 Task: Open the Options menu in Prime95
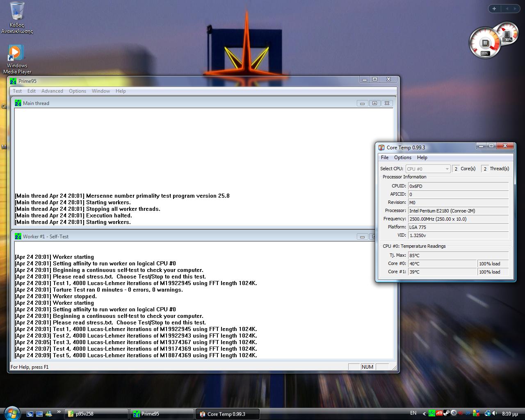pos(78,91)
